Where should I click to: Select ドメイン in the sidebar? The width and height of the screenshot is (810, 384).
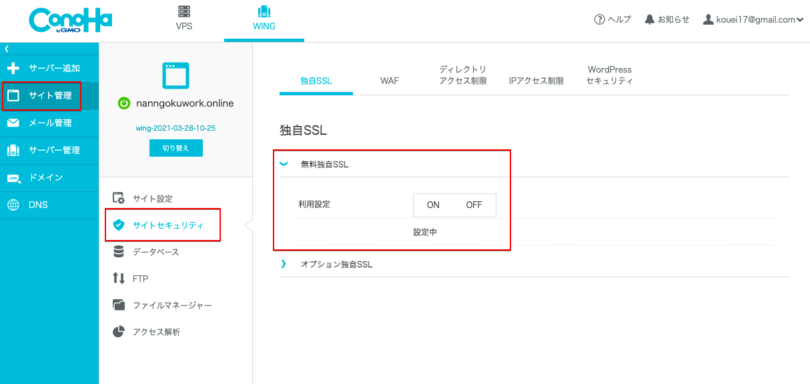pyautogui.click(x=49, y=178)
